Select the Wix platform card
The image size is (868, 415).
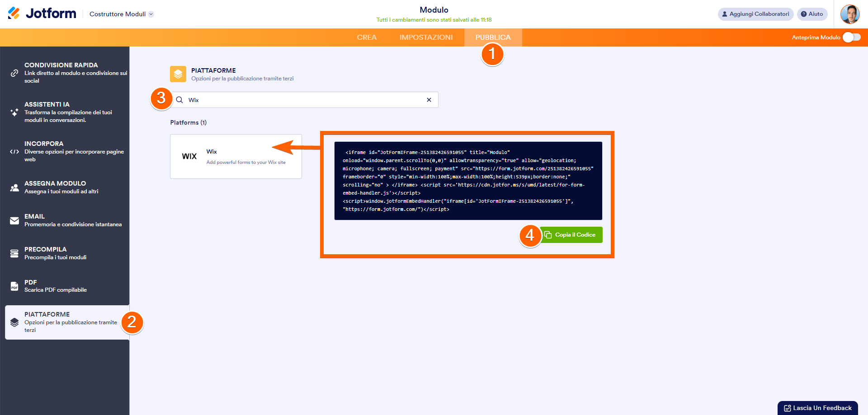coord(236,156)
